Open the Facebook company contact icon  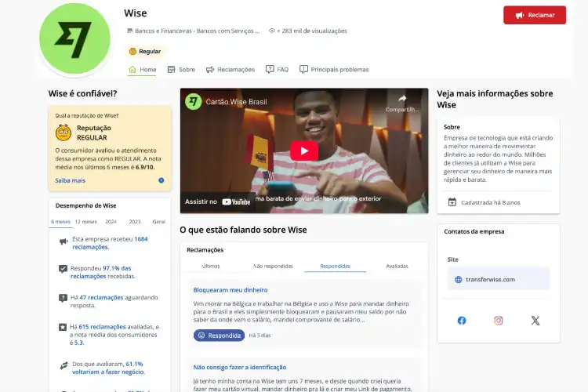[462, 321]
